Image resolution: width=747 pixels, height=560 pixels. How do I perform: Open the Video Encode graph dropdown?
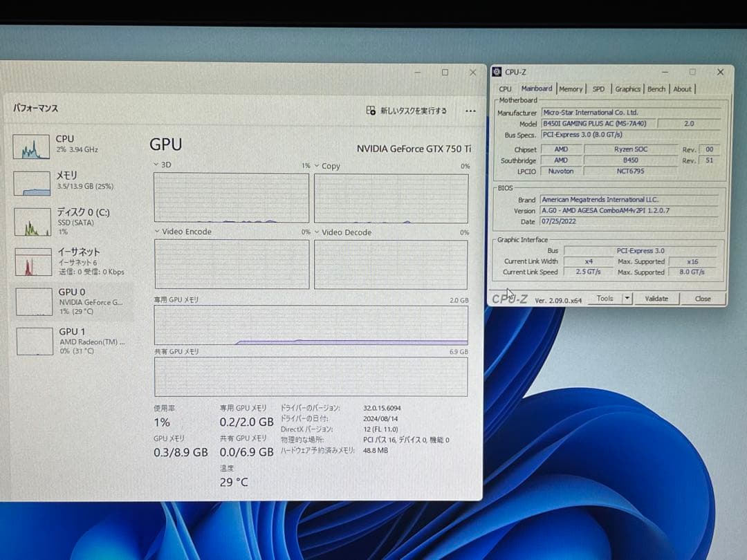click(157, 232)
